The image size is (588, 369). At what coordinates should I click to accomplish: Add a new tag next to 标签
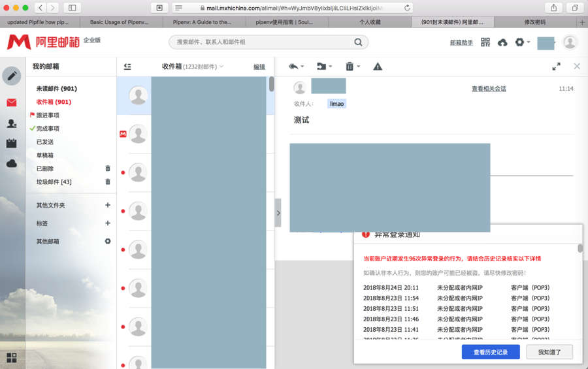click(108, 223)
